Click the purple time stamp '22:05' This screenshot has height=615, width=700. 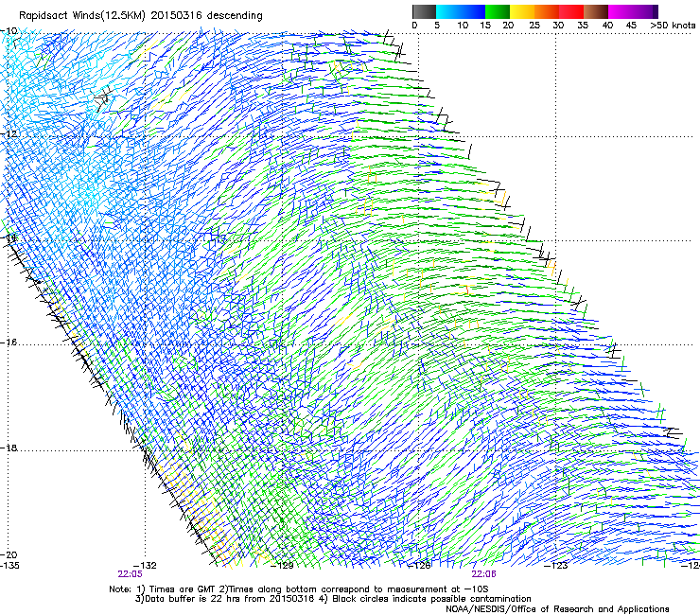pos(130,574)
